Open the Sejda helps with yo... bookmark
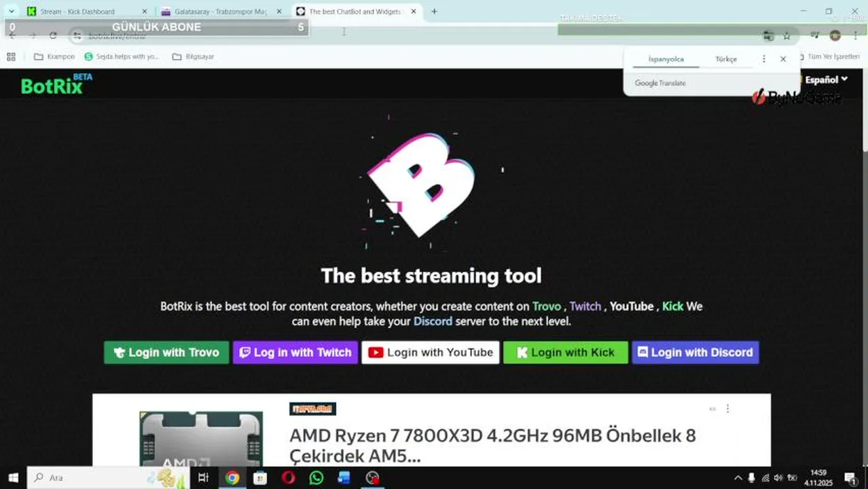 click(x=122, y=57)
